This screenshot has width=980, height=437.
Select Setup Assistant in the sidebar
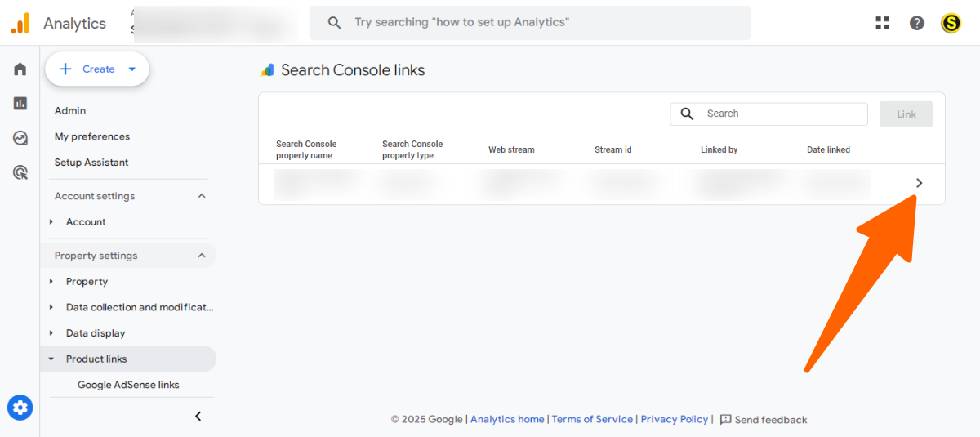91,163
